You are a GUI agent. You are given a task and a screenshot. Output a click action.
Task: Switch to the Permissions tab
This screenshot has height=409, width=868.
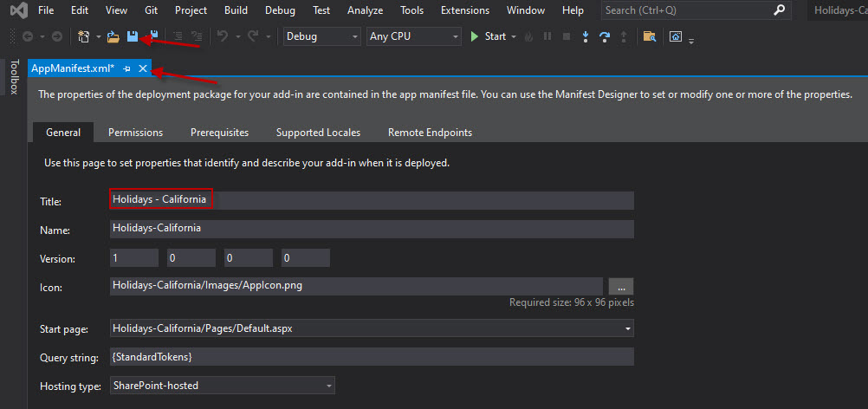136,133
